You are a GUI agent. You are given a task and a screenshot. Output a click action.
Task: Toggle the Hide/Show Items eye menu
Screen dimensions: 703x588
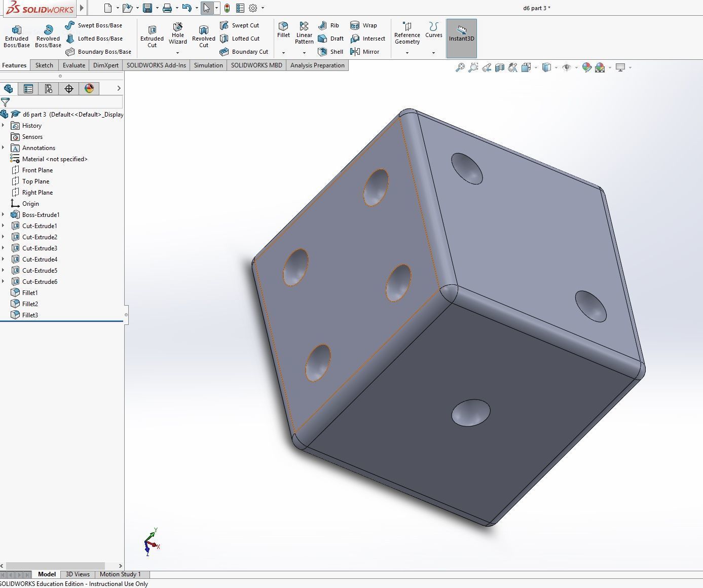567,67
